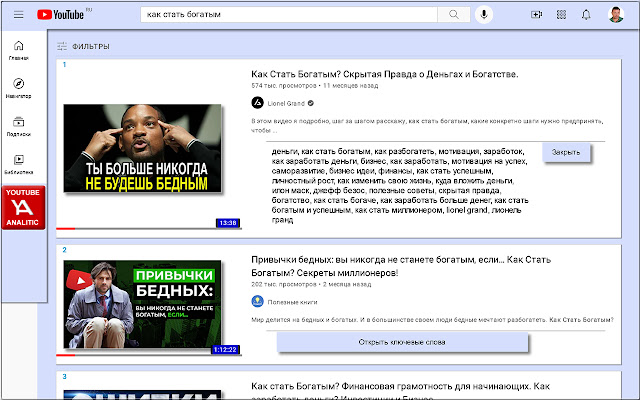
Task: Go to Главная in sidebar
Action: pyautogui.click(x=19, y=51)
